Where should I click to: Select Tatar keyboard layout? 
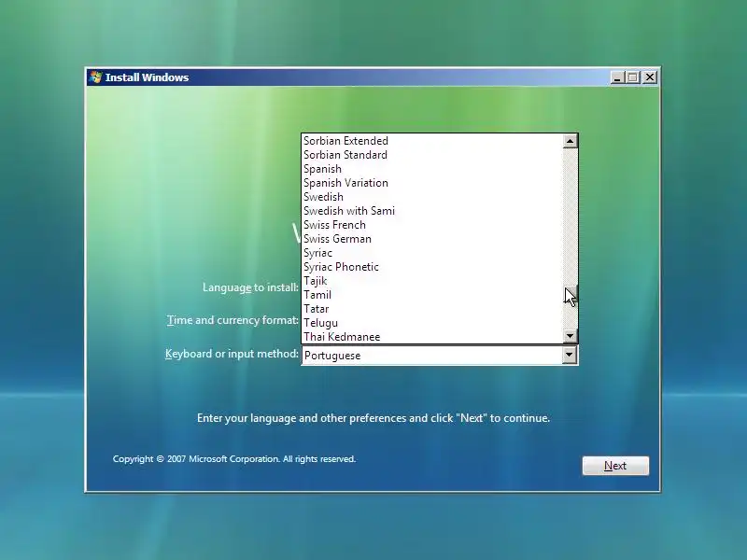coord(432,309)
